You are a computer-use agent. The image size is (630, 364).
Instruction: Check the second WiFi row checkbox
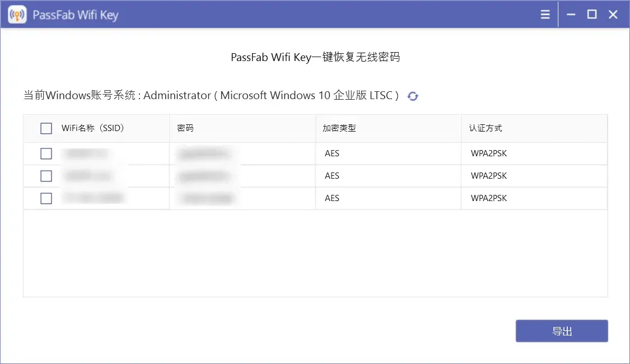[x=46, y=176]
